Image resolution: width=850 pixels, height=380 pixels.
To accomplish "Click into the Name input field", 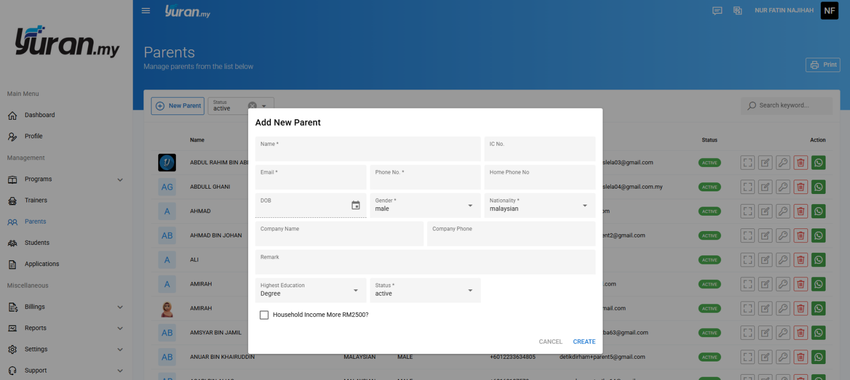I will pos(368,149).
